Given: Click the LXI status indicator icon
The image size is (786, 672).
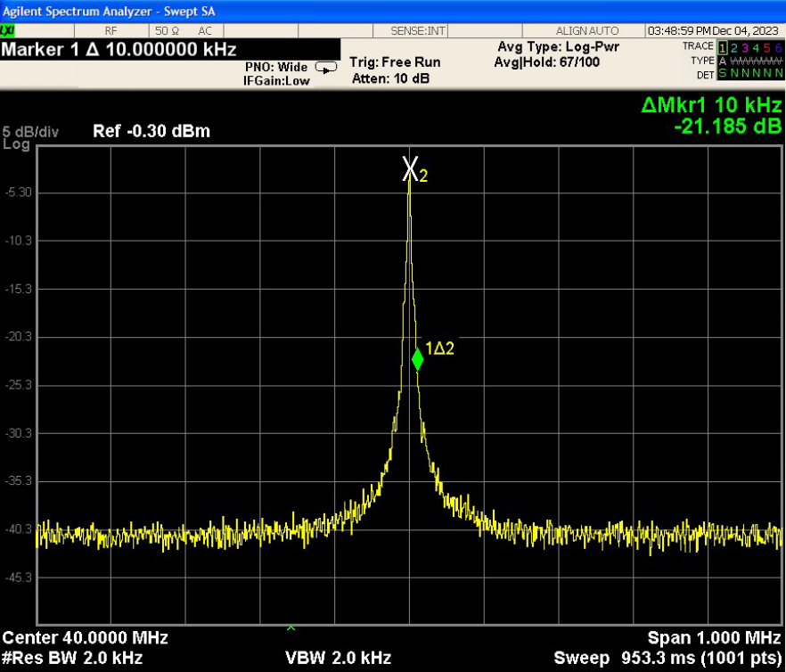Looking at the screenshot, I should click(x=7, y=30).
